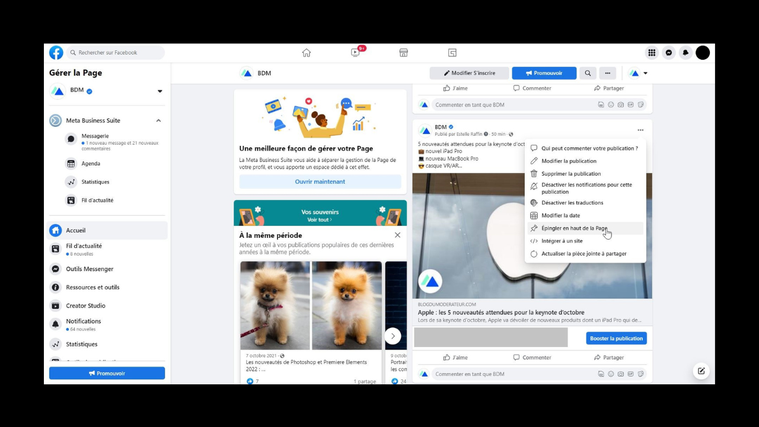Open the Watch video icon with notification badge
Image resolution: width=759 pixels, height=427 pixels.
[x=356, y=52]
